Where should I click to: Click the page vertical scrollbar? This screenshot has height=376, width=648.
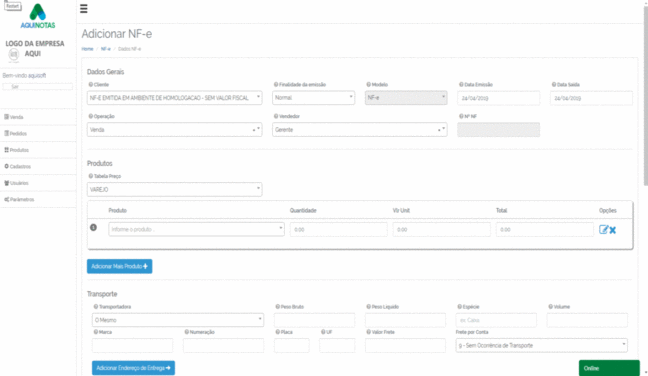pyautogui.click(x=646, y=95)
